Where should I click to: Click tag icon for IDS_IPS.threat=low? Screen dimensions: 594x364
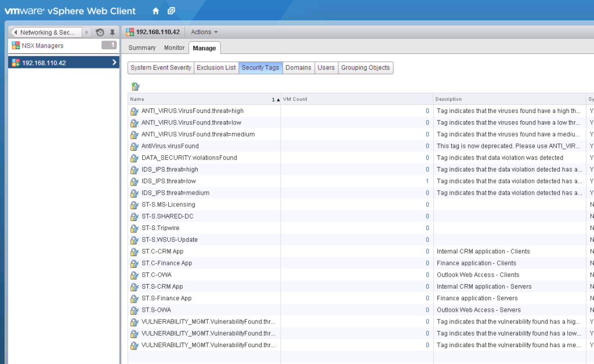tap(134, 181)
